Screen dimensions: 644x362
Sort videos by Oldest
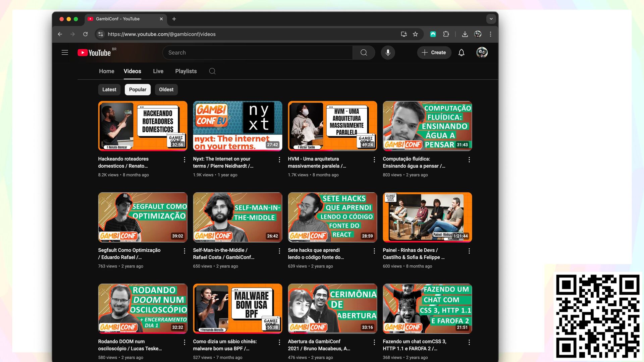166,89
